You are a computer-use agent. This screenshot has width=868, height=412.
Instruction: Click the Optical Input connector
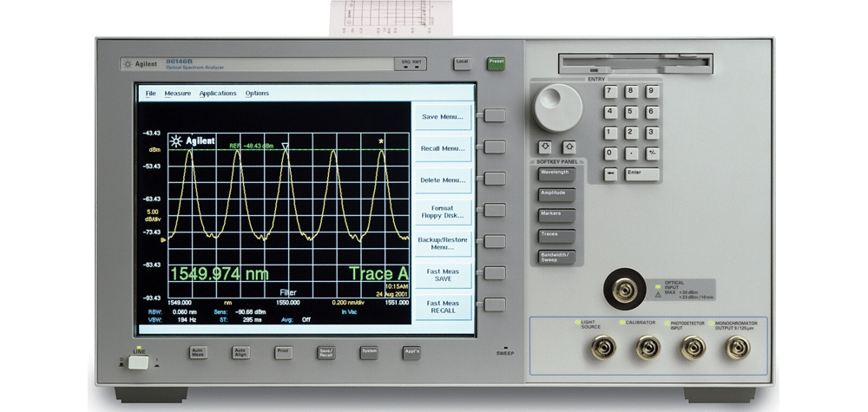624,289
